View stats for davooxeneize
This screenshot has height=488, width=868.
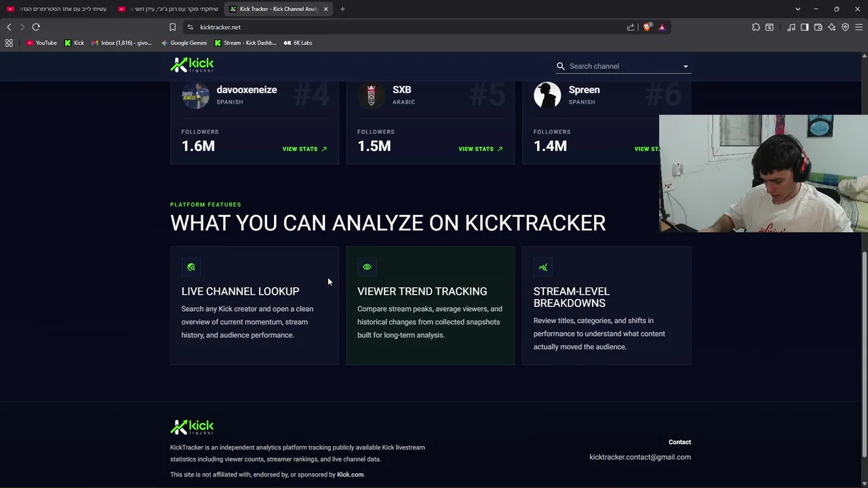304,148
